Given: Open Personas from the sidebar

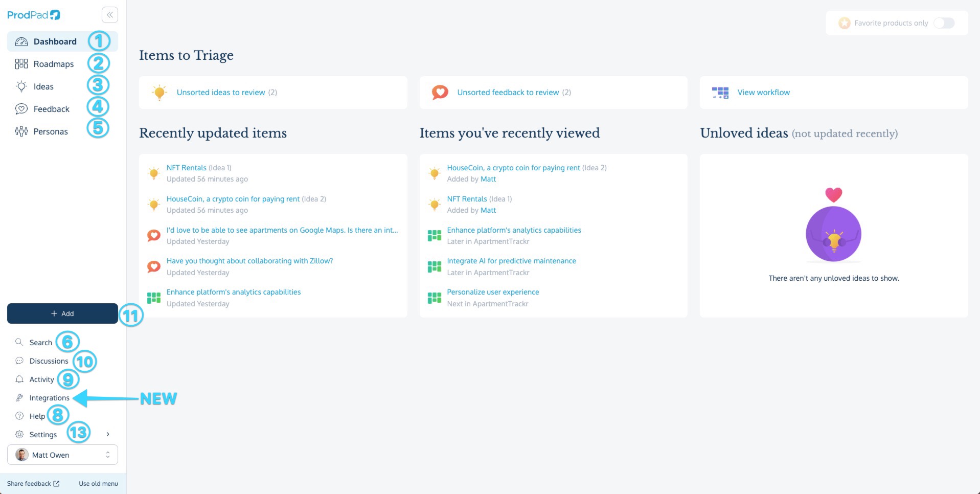Looking at the screenshot, I should point(51,131).
